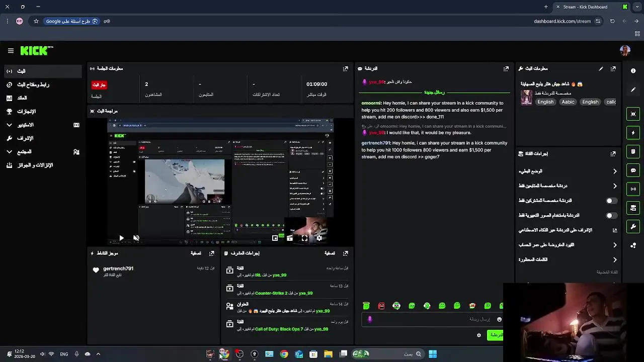Toggle emotes-only chat switch
This screenshot has width=644, height=362.
tap(611, 216)
